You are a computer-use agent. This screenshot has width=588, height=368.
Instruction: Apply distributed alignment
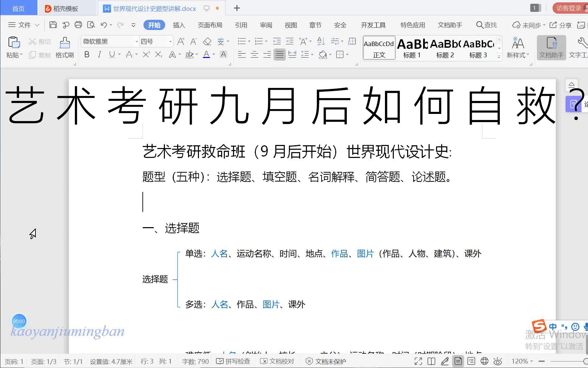point(292,54)
